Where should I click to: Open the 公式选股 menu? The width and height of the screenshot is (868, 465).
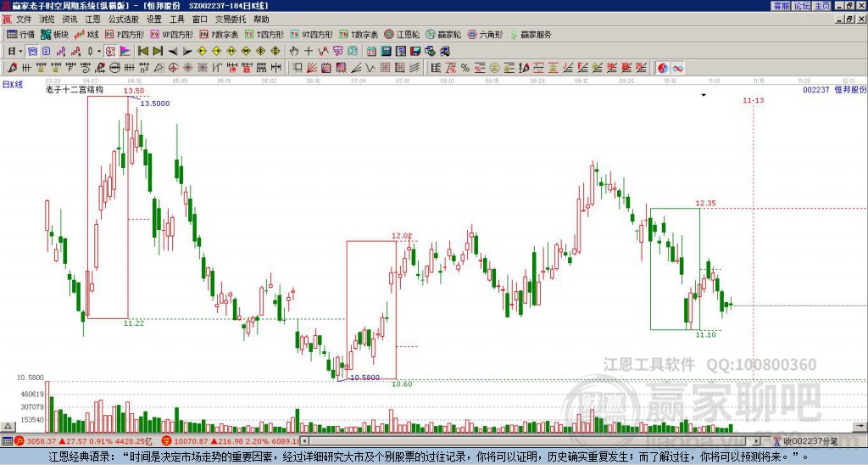point(123,20)
